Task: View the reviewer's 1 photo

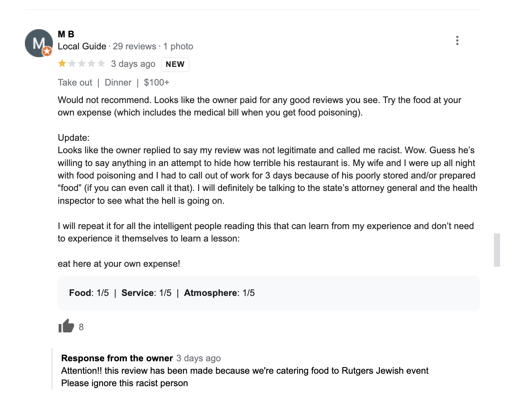Action: 178,46
